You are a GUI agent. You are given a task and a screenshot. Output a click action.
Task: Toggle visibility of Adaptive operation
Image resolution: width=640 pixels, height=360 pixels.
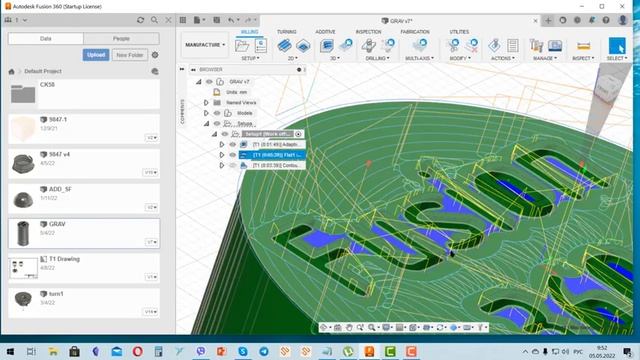[233, 144]
